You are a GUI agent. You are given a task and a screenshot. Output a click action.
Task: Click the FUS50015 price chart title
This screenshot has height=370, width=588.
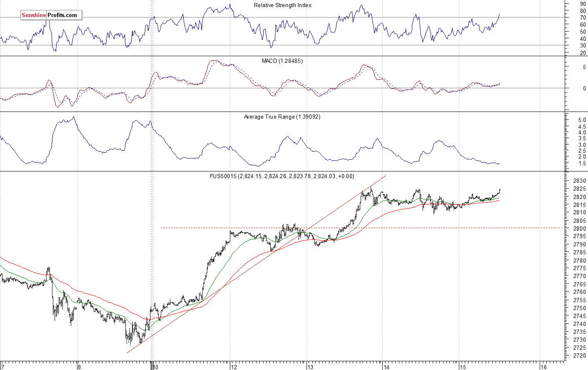tap(282, 176)
